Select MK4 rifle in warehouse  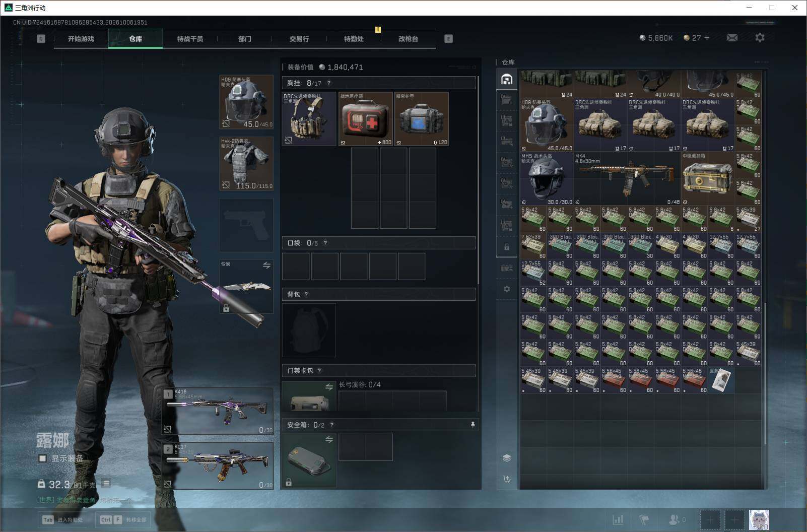[x=627, y=179]
